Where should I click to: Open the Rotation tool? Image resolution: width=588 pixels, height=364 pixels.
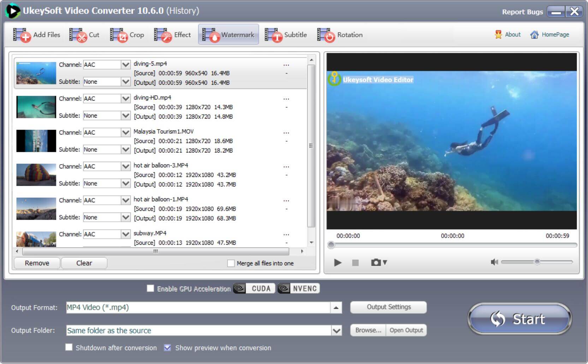(340, 35)
